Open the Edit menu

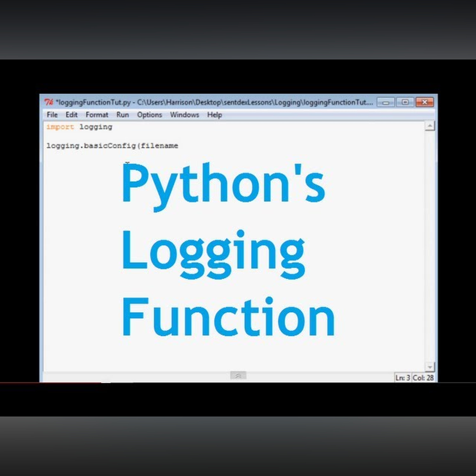71,115
